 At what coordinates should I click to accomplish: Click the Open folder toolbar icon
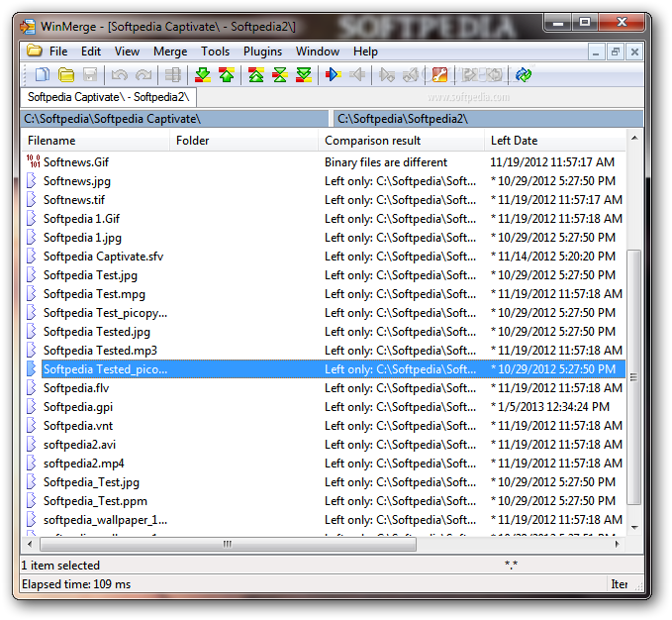[x=66, y=75]
